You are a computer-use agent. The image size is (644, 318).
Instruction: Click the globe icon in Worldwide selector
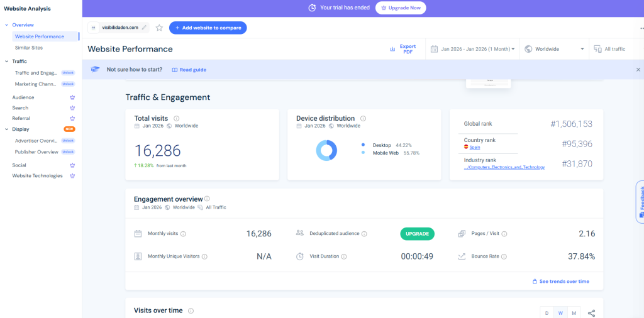tap(528, 49)
